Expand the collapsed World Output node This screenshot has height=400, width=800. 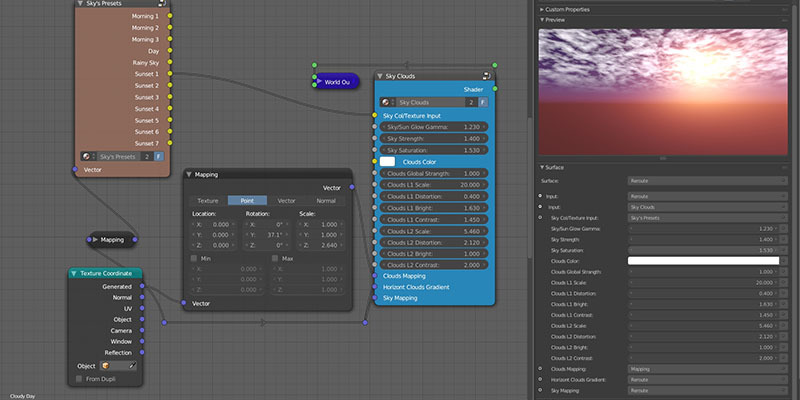(x=319, y=81)
